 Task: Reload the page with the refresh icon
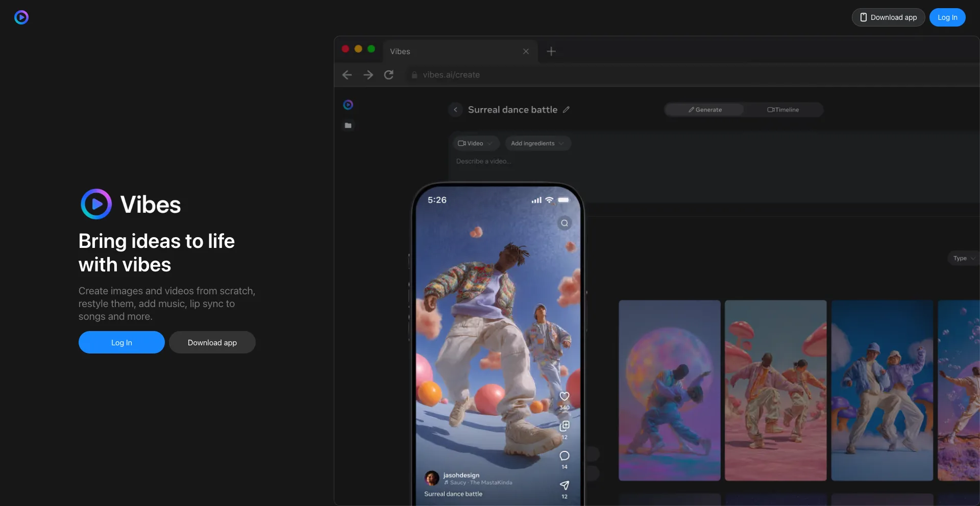pyautogui.click(x=389, y=75)
